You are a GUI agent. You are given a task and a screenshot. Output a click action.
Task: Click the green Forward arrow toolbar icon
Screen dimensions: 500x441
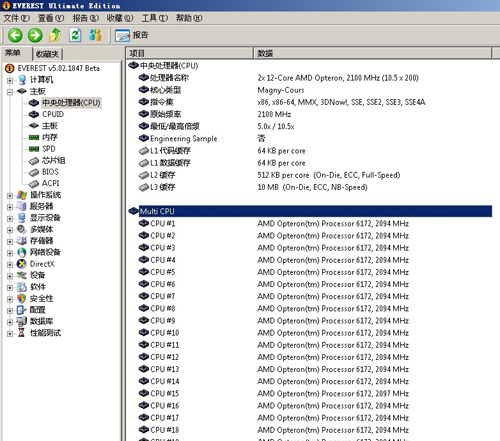click(x=35, y=35)
